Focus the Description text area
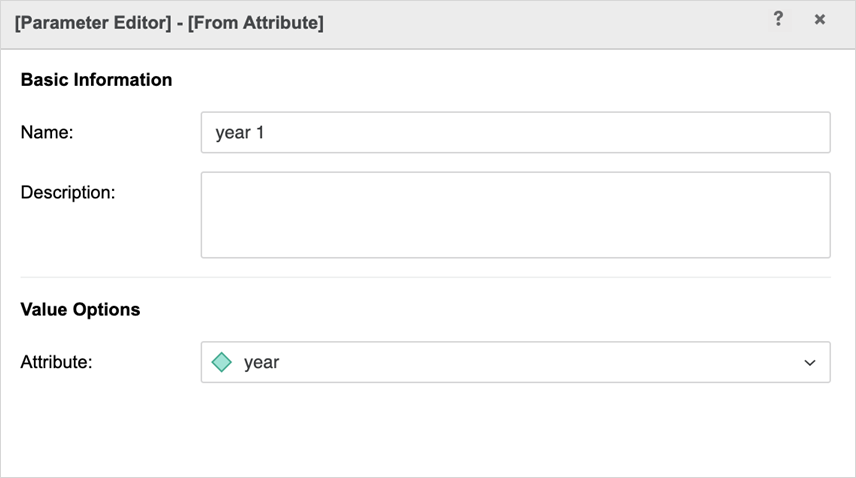856x478 pixels. [515, 215]
